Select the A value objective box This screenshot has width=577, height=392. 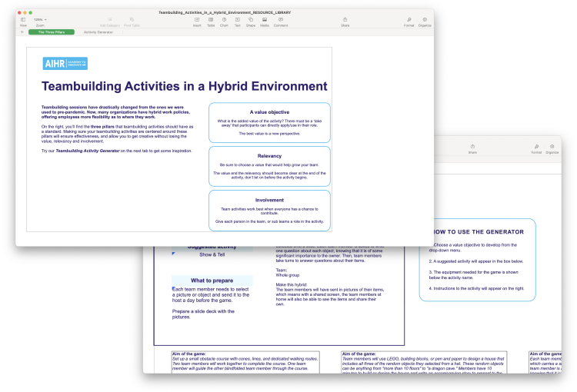point(269,122)
